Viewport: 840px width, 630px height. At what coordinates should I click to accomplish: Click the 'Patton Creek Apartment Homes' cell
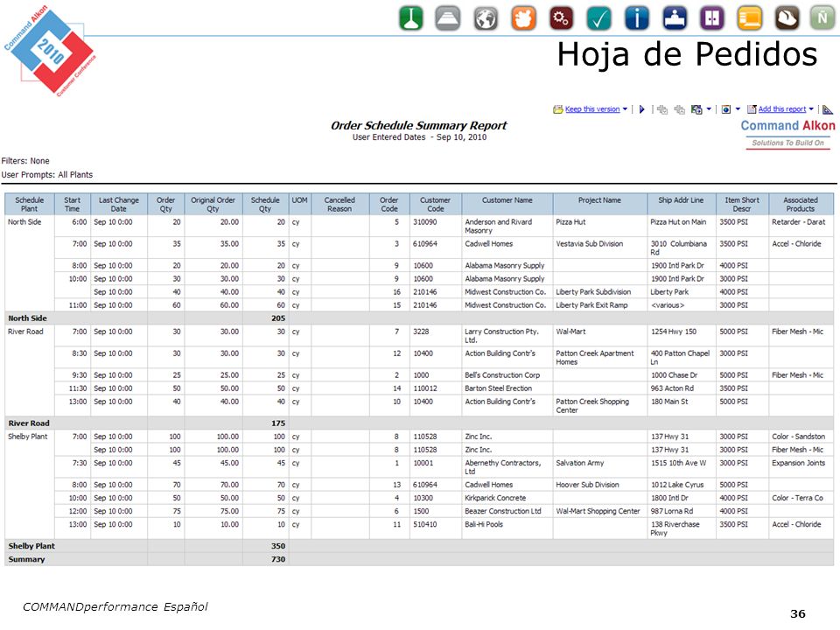point(599,357)
